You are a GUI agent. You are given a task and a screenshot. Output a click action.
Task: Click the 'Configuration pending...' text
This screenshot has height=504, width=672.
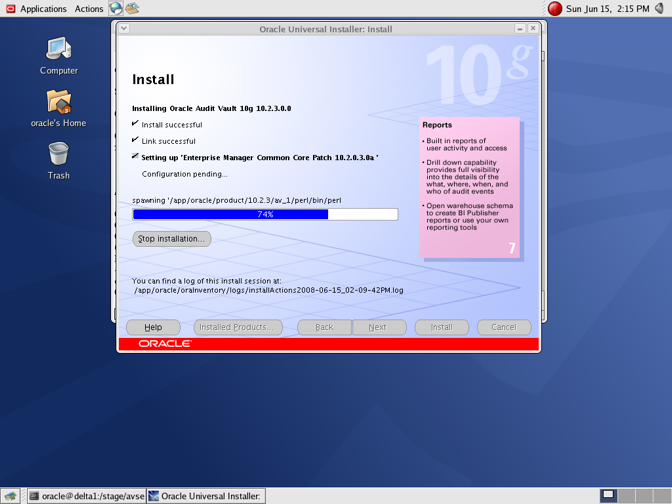tap(184, 174)
